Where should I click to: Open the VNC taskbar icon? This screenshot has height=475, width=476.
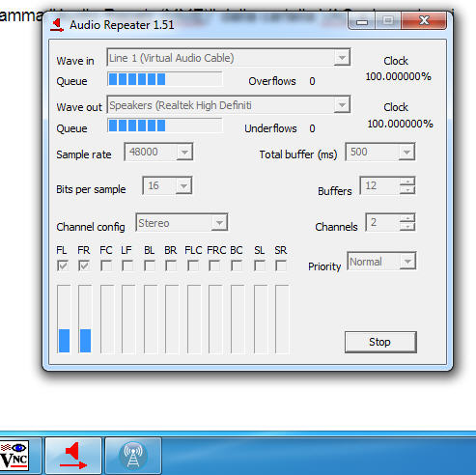[14, 456]
